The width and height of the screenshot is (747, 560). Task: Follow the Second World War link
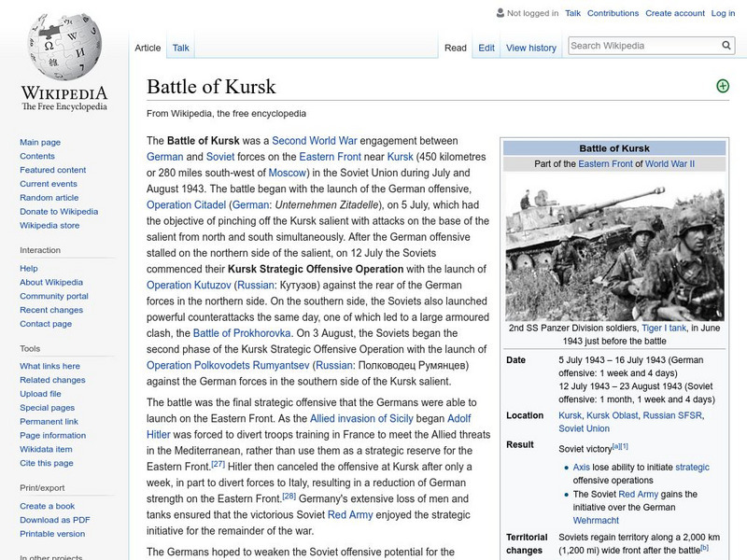tap(315, 141)
